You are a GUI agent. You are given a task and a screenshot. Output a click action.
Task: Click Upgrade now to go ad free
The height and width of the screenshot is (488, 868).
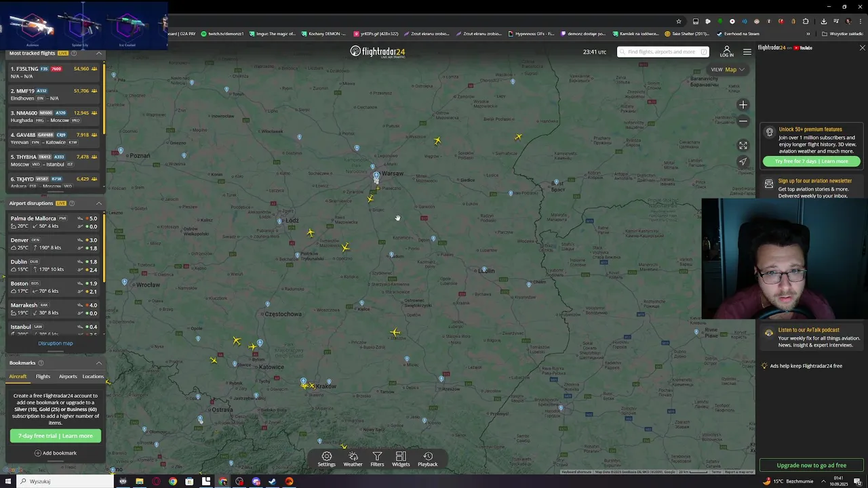pyautogui.click(x=812, y=466)
